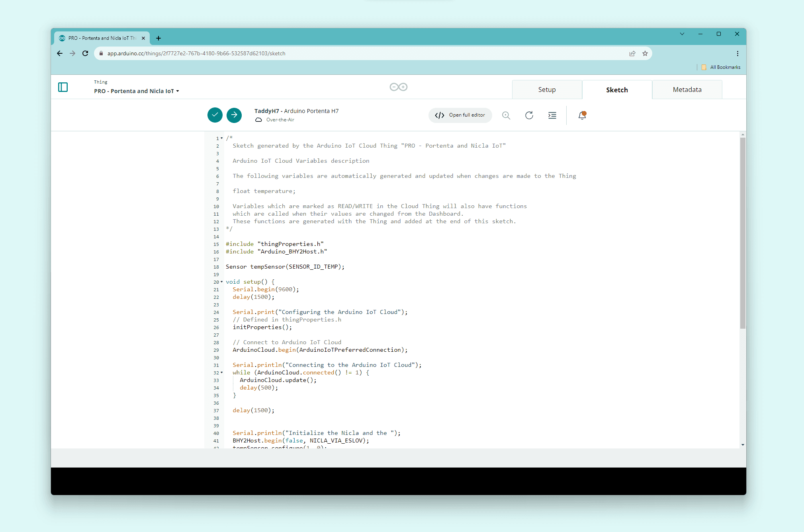Open the All Bookmarks folder

tap(721, 67)
